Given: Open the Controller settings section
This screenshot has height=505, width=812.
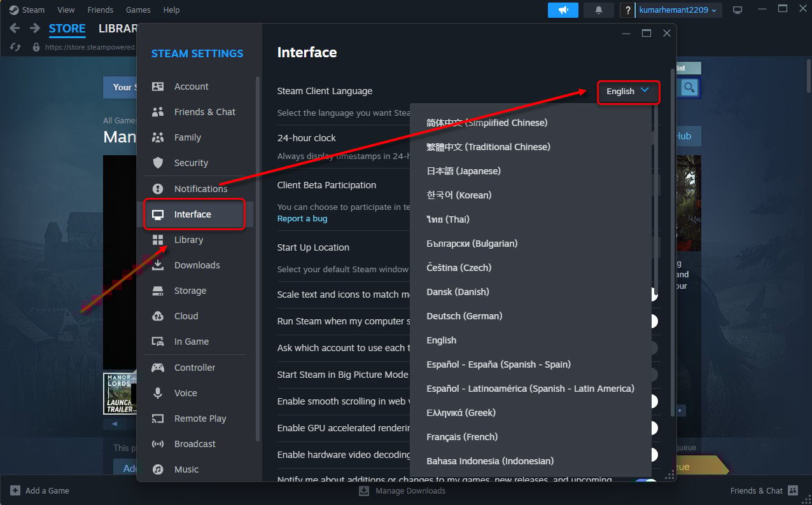Looking at the screenshot, I should tap(194, 368).
